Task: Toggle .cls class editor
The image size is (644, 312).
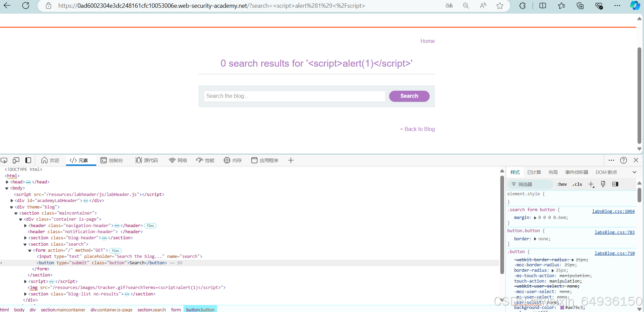Action: (577, 184)
